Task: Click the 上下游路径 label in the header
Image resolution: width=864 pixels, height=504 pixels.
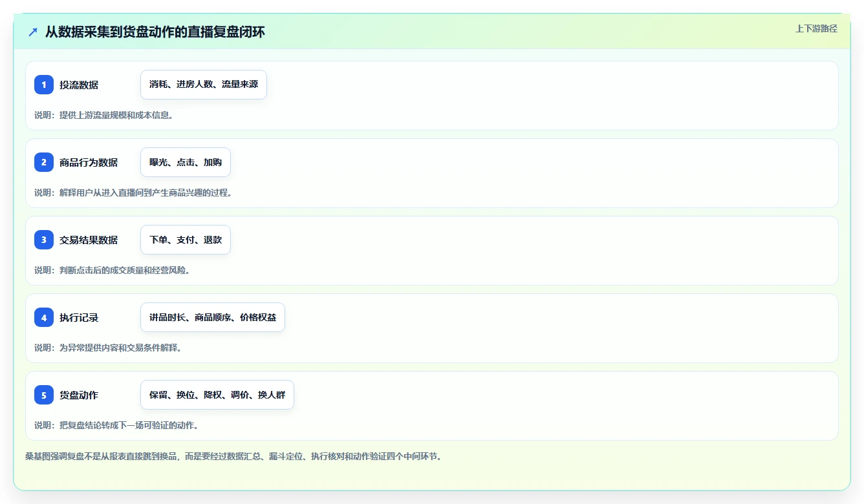Action: point(816,28)
